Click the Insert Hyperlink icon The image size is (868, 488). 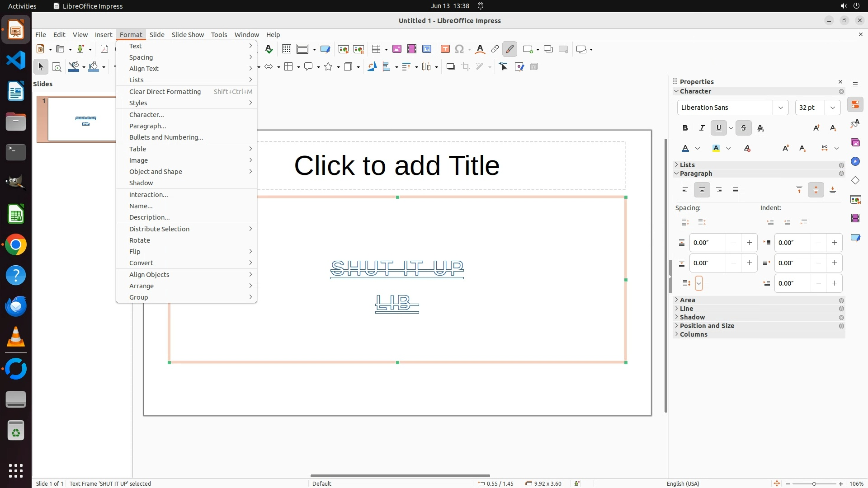pyautogui.click(x=495, y=49)
